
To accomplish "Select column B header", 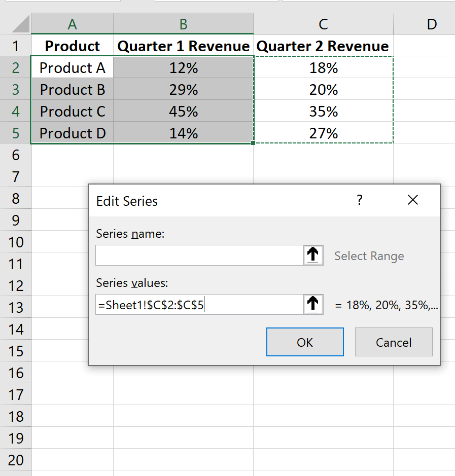I will pyautogui.click(x=184, y=24).
